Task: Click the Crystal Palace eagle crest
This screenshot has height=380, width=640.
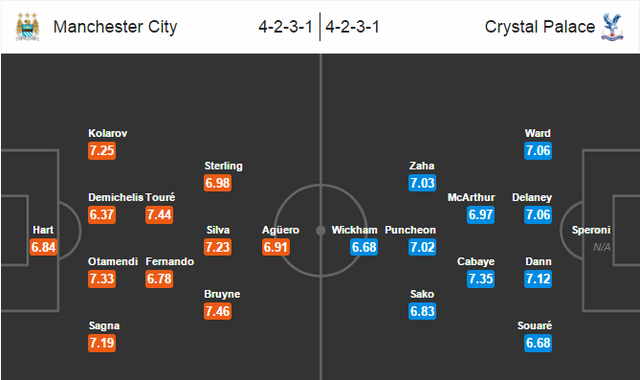Action: (612, 27)
